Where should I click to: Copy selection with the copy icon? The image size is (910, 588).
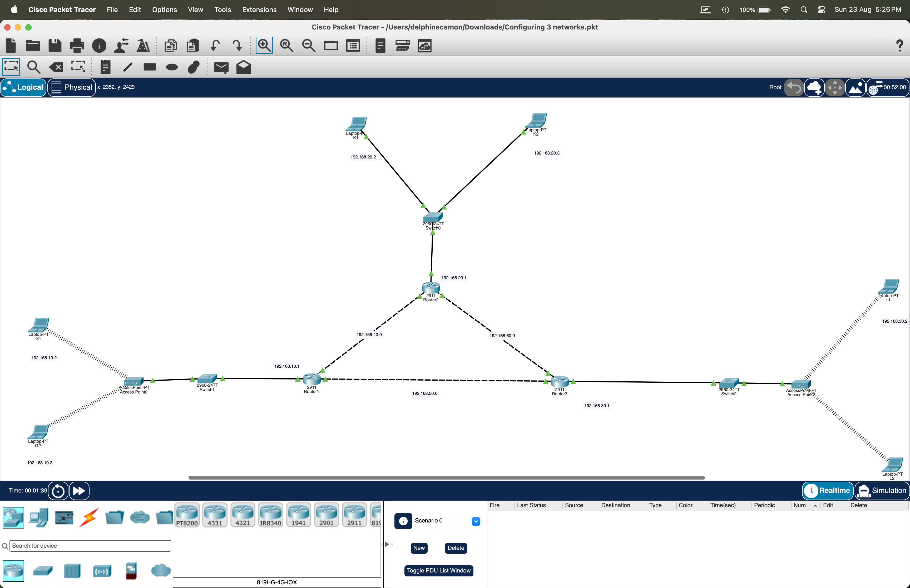(x=171, y=46)
